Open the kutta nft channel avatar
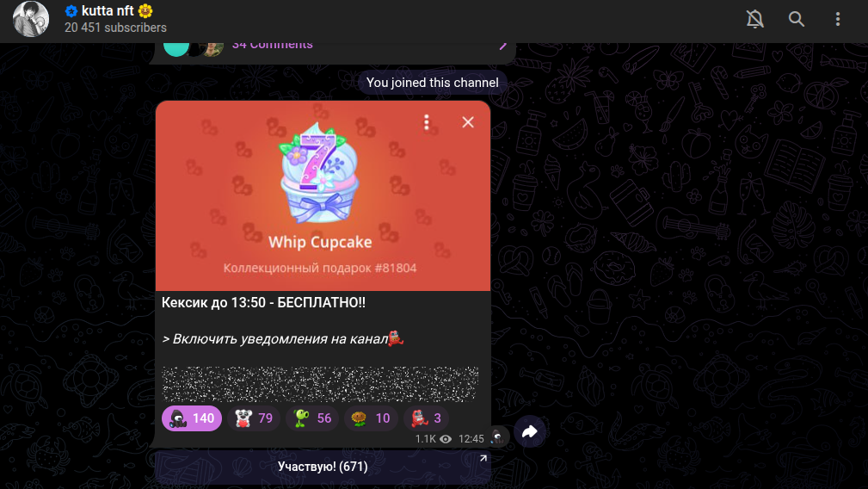This screenshot has height=489, width=868. click(31, 19)
